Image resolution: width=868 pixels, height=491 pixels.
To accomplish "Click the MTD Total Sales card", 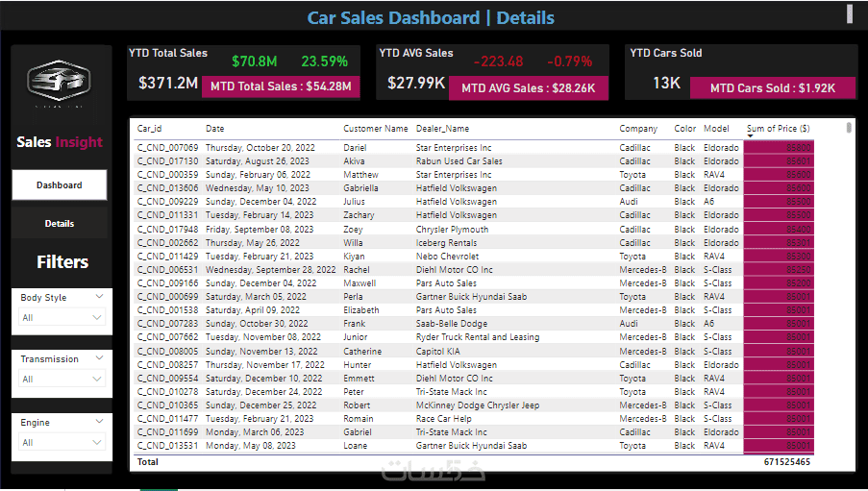I will (x=281, y=86).
